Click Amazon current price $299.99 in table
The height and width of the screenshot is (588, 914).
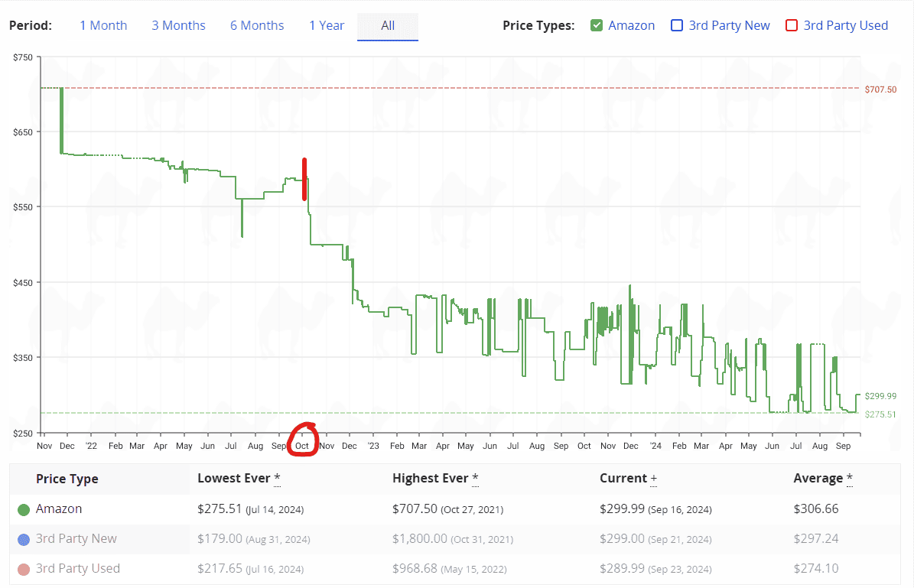[622, 508]
